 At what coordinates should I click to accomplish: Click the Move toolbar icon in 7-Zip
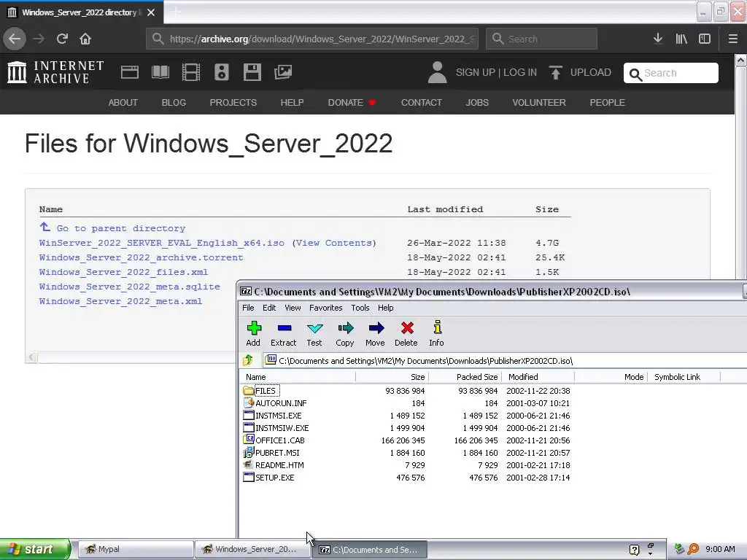[376, 333]
